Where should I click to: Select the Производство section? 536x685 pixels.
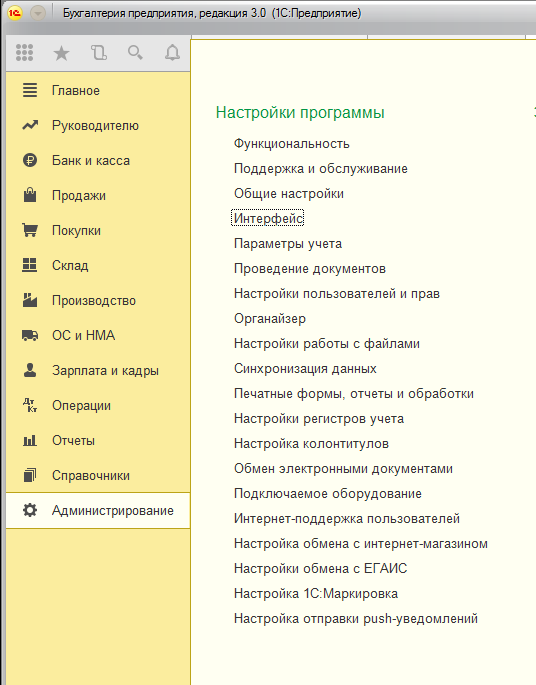click(x=98, y=300)
